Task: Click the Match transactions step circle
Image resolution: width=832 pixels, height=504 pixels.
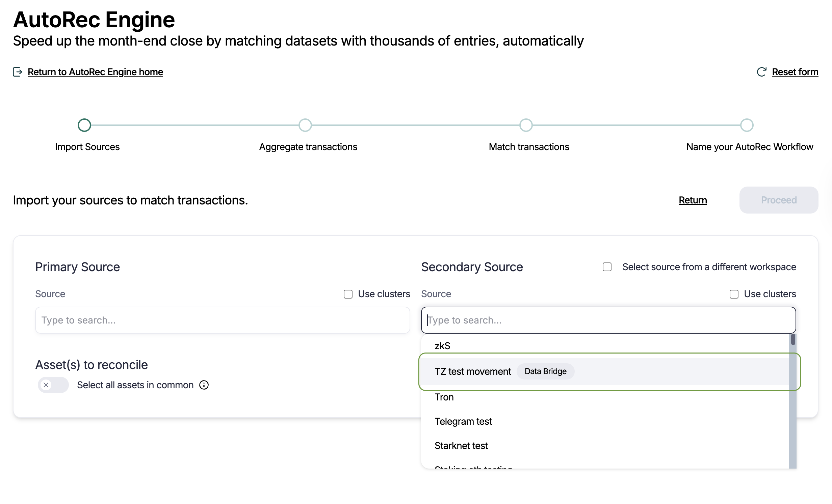Action: coord(526,125)
